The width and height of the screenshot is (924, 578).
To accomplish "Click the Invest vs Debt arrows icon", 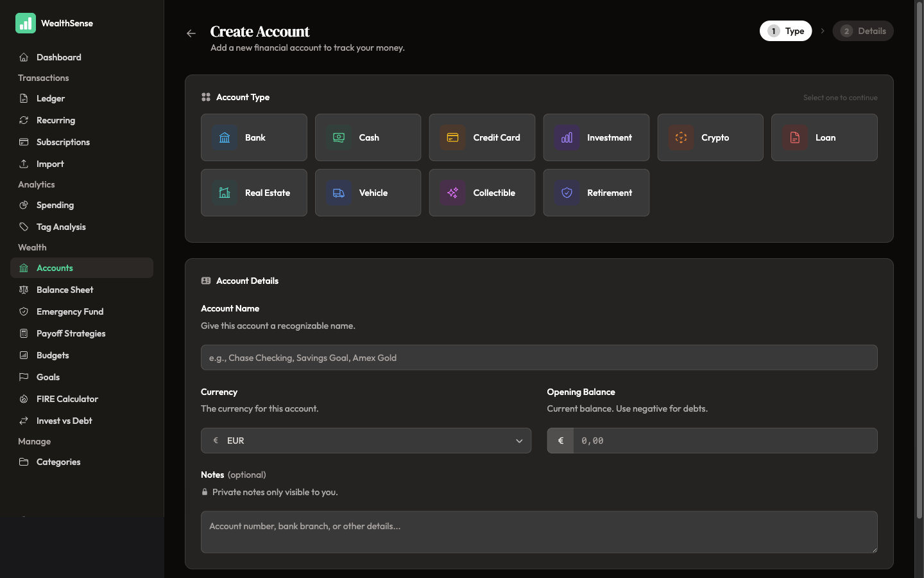I will (24, 421).
